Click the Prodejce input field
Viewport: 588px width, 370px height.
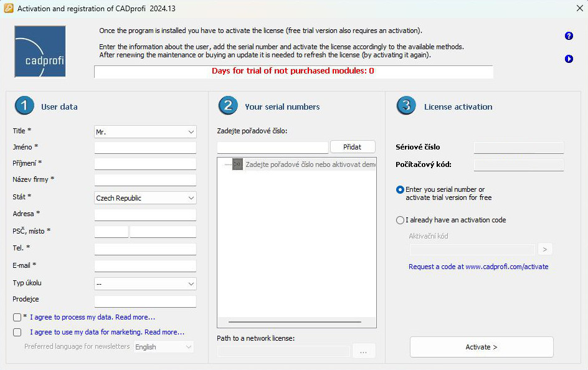(x=145, y=301)
